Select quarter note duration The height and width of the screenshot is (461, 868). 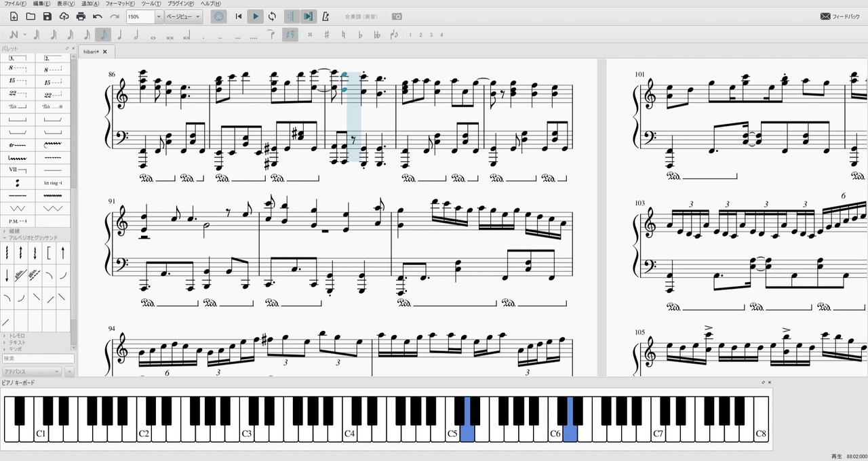pyautogui.click(x=120, y=35)
